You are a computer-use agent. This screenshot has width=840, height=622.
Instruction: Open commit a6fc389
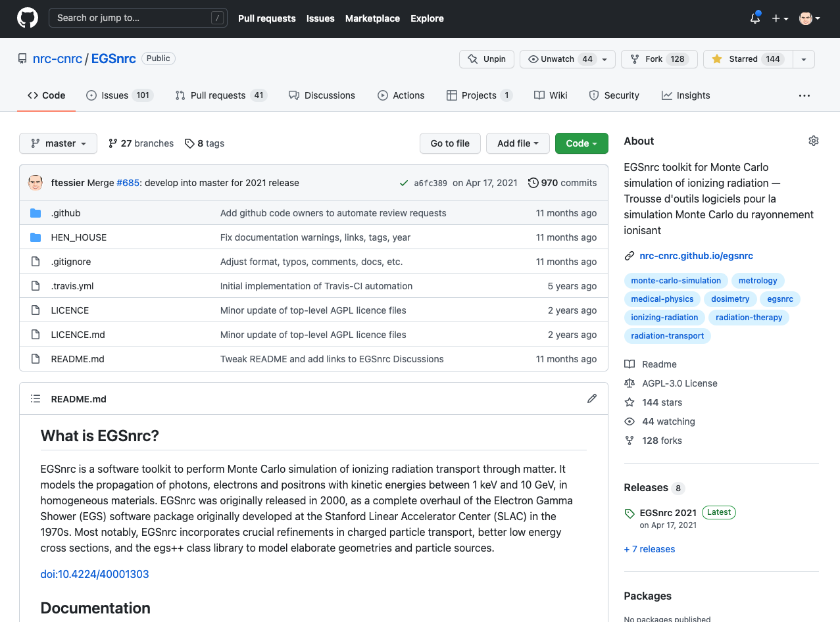click(x=430, y=183)
